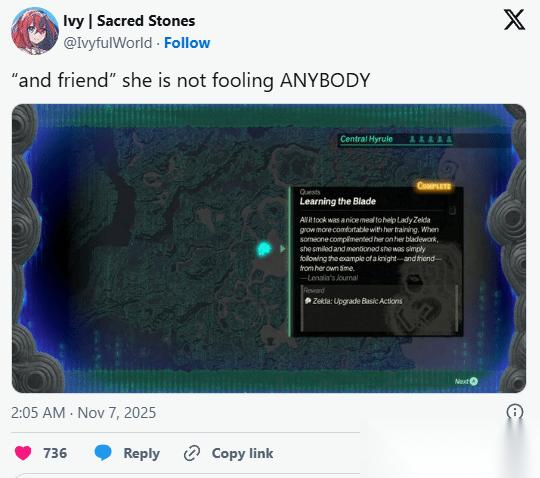Open tweet info circle icon
Viewport: 540px width, 478px height.
coord(515,412)
